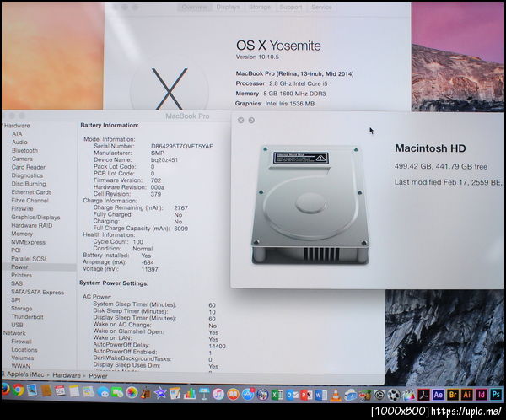Select Memory in the sidebar list
506x420 pixels.
click(x=22, y=234)
